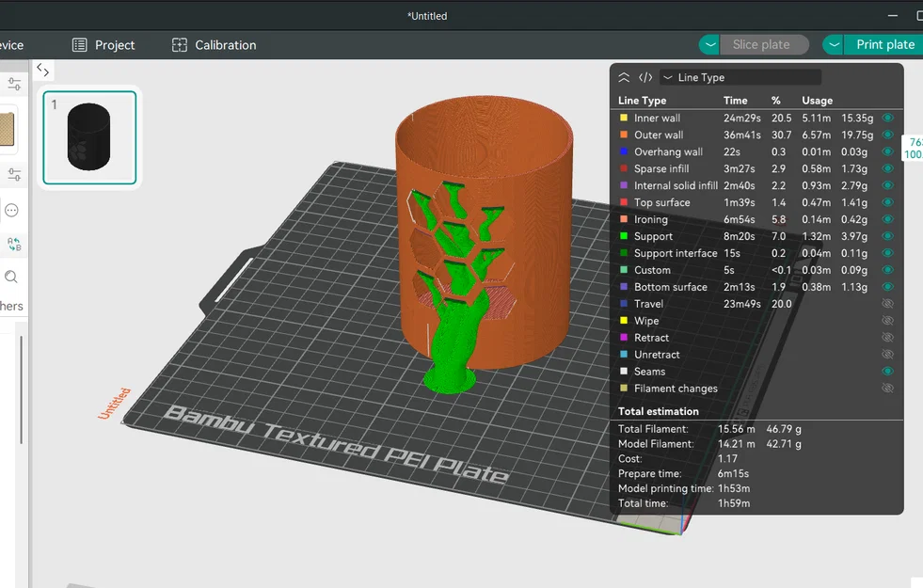The image size is (923, 588).
Task: Hide Outer wall lines
Action: click(x=887, y=135)
